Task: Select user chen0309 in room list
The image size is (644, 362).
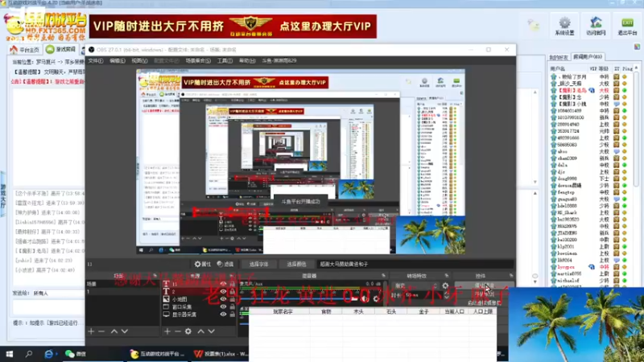Action: point(567,158)
